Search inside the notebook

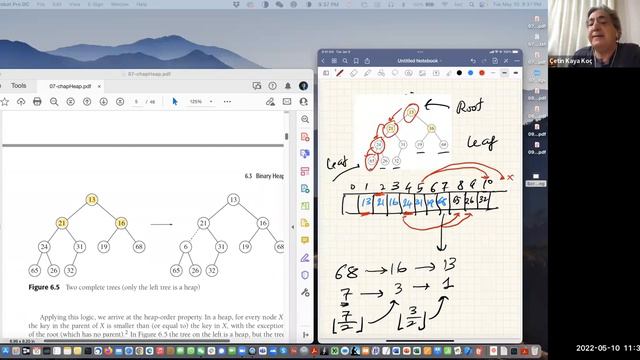pyautogui.click(x=345, y=61)
